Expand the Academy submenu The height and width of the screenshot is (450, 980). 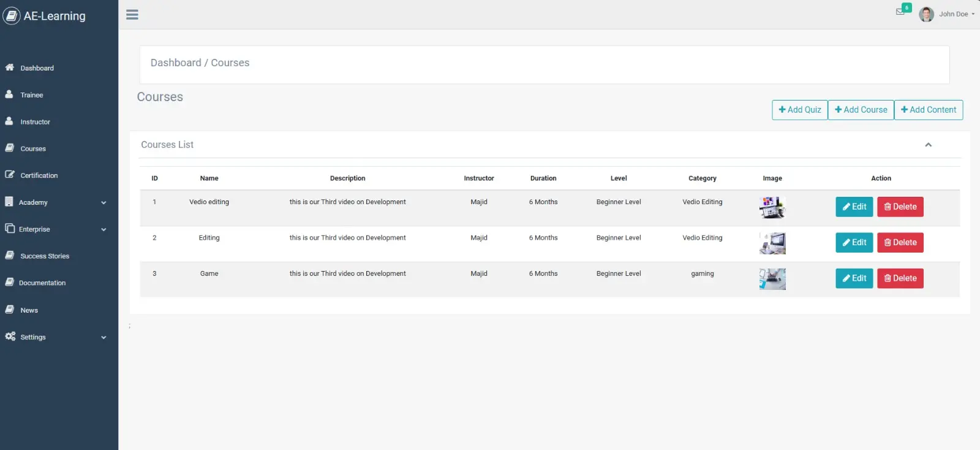104,202
